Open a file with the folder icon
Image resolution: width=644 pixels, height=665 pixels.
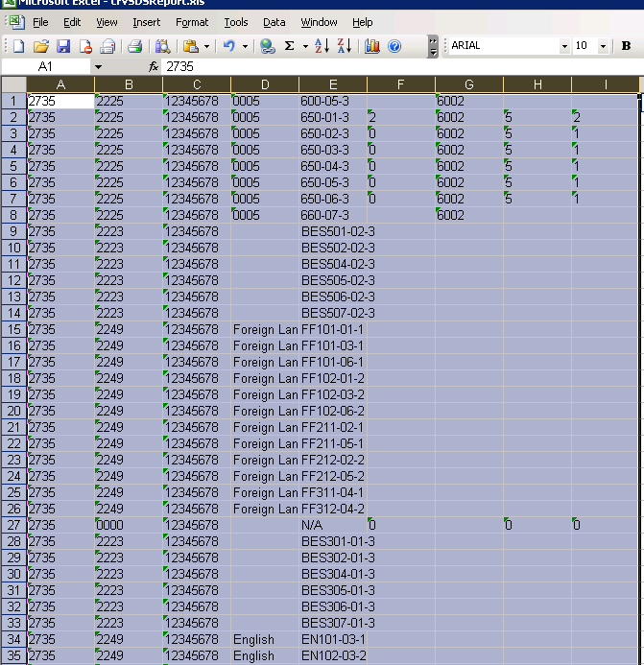pyautogui.click(x=41, y=46)
